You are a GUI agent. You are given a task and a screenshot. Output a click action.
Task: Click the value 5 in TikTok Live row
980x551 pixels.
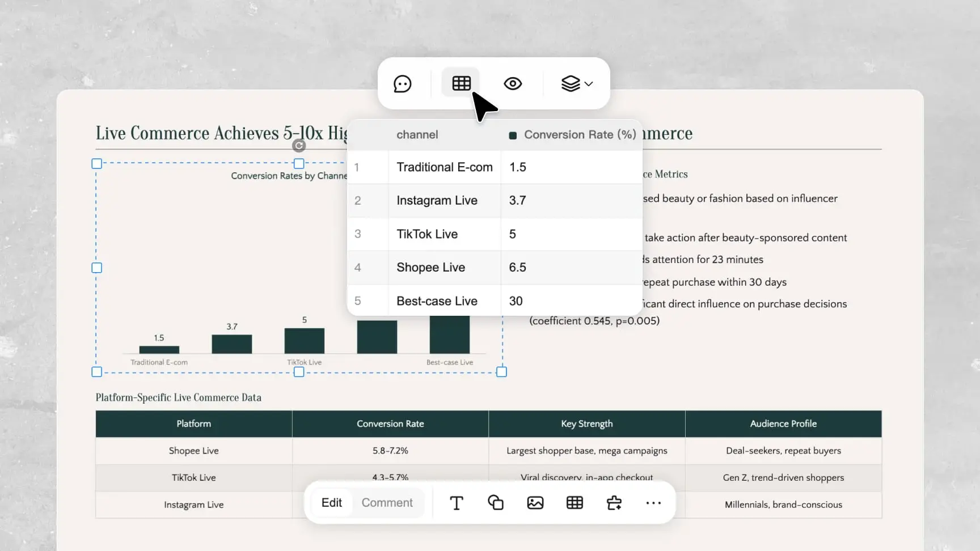pos(572,234)
